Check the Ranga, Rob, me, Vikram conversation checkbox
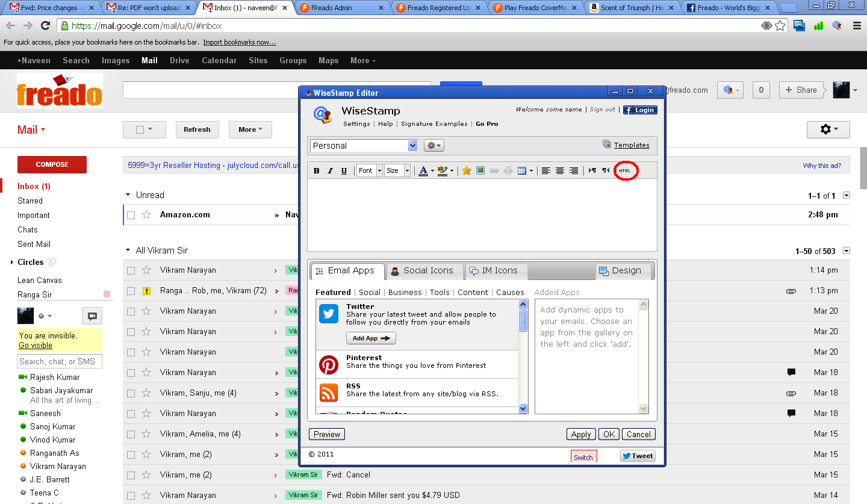This screenshot has width=867, height=504. [131, 291]
